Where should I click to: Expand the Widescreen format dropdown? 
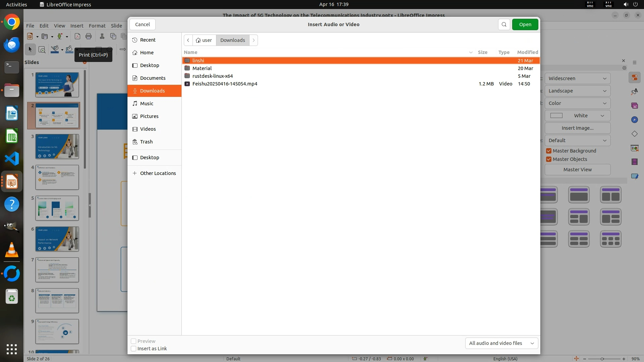click(577, 78)
